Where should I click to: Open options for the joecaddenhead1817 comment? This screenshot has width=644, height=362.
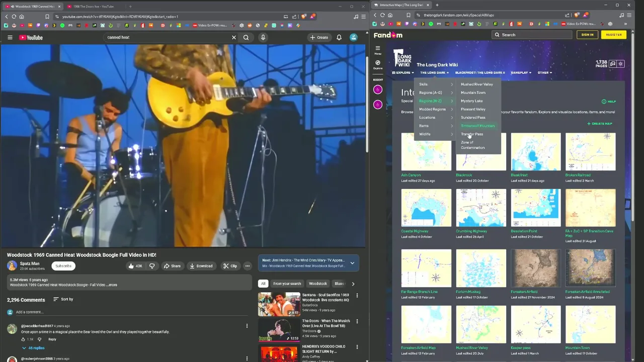[247, 326]
